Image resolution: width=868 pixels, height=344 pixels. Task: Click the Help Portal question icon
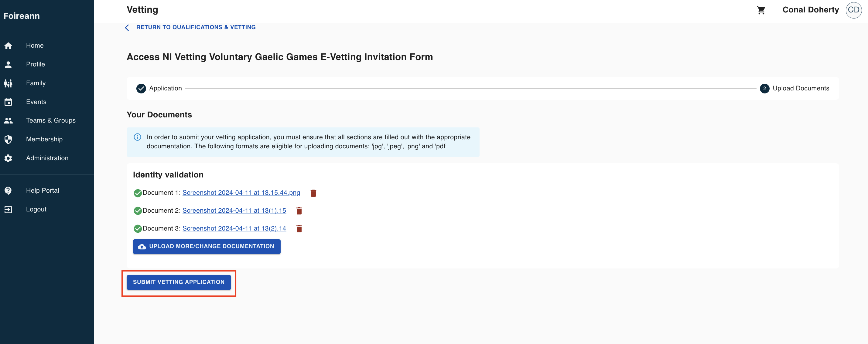point(9,191)
